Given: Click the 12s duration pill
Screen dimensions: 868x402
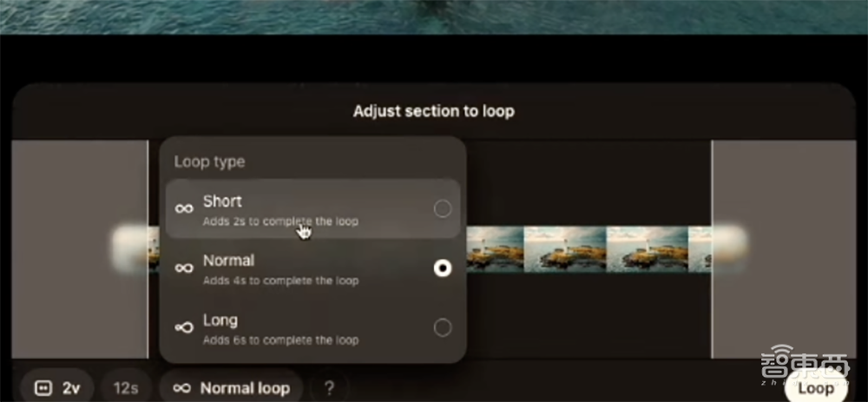Looking at the screenshot, I should point(126,388).
